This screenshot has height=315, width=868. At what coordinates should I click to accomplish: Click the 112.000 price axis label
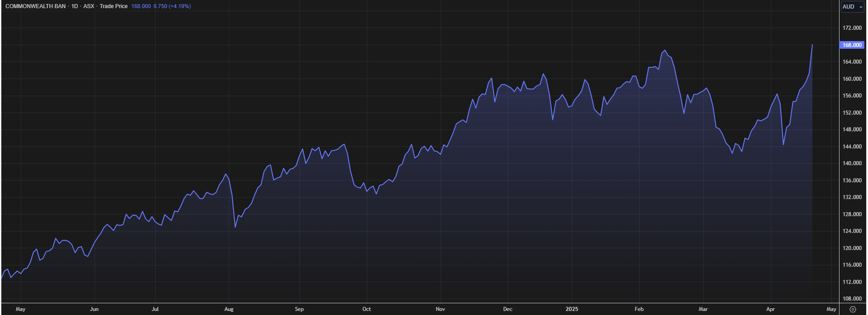852,282
